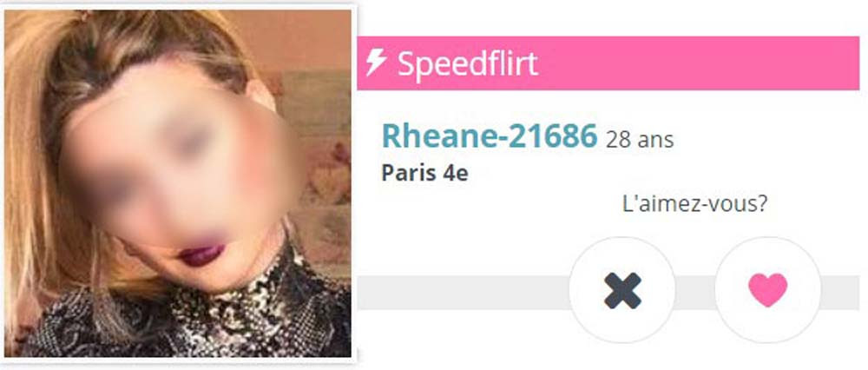Like the profile with the pink heart

[767, 290]
